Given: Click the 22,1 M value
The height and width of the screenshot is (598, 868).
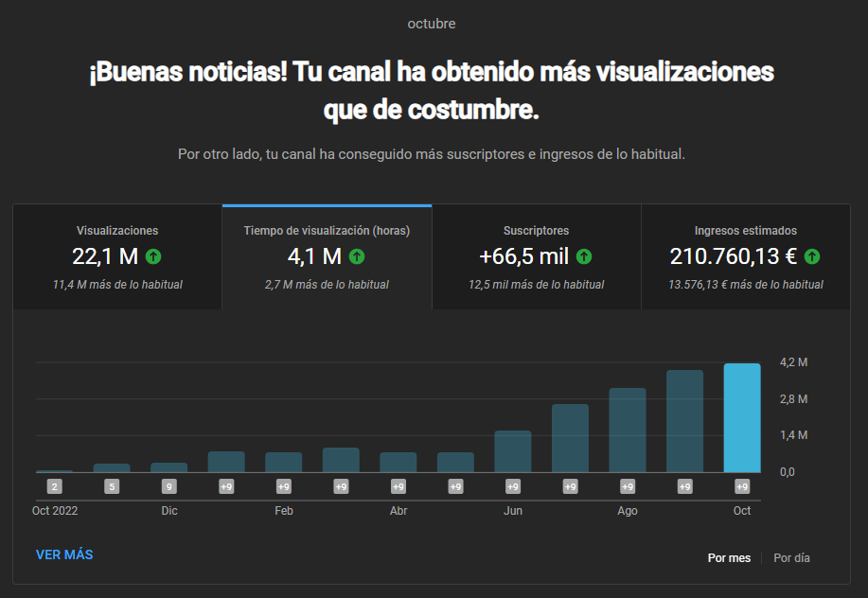Looking at the screenshot, I should [x=105, y=256].
